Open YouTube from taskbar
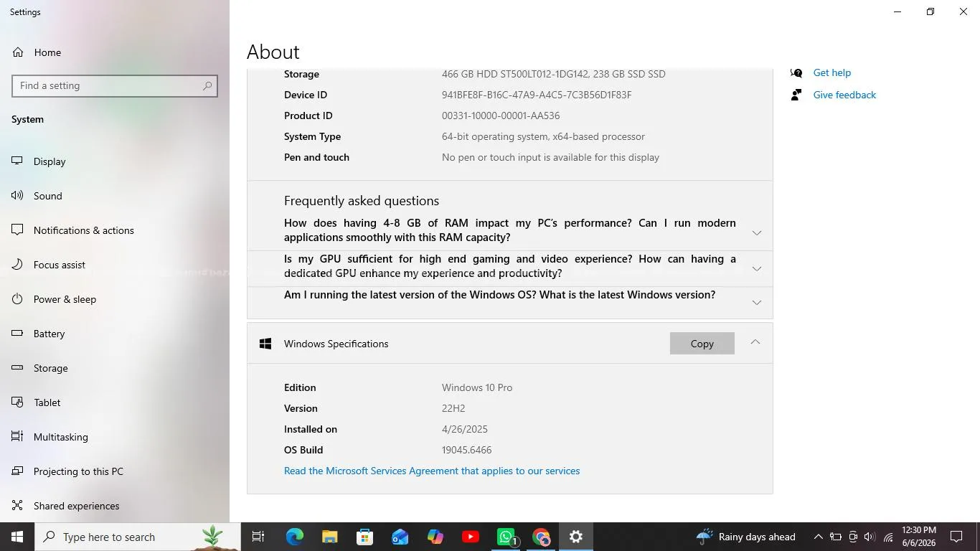This screenshot has height=551, width=980. pos(471,537)
